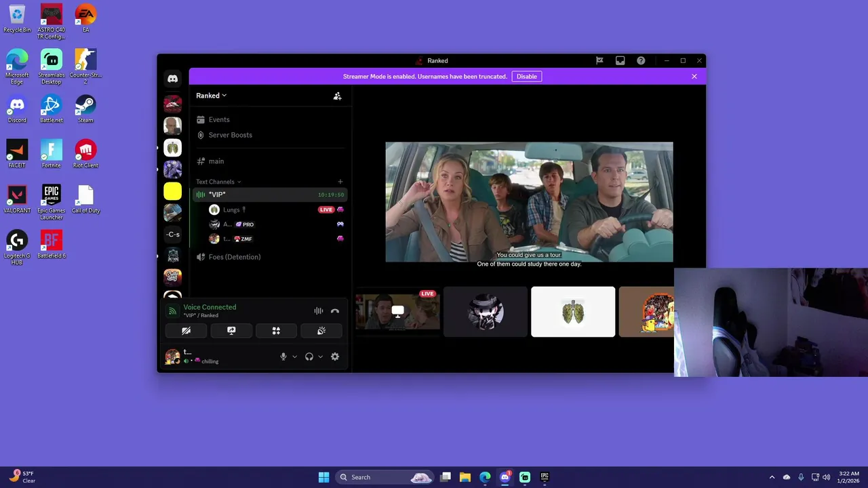Screen dimensions: 868x488
Task: Toggle the camera in voice panel
Action: point(186,331)
